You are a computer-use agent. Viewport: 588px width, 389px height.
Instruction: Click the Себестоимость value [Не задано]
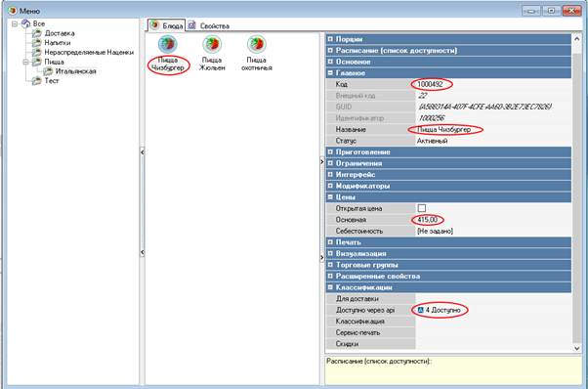(x=435, y=231)
